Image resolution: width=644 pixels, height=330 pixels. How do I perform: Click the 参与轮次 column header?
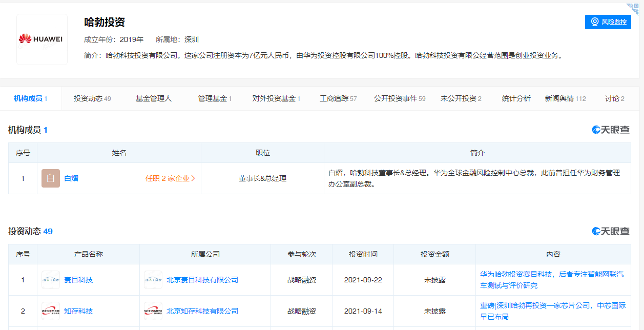click(x=302, y=254)
